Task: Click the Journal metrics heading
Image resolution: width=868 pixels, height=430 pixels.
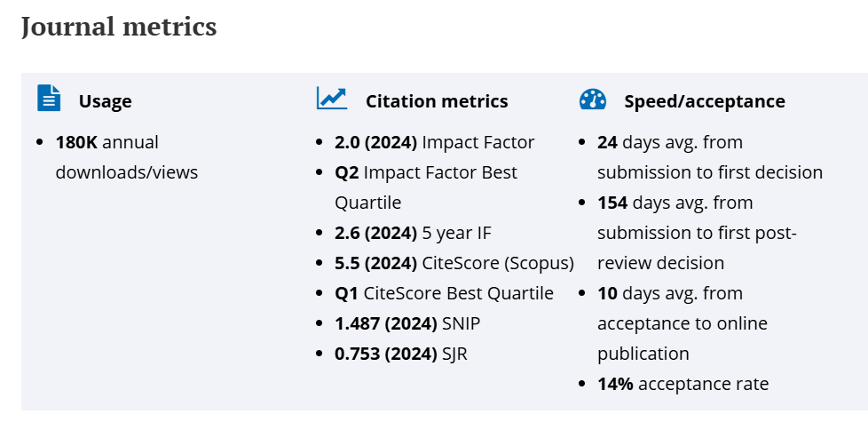Action: pyautogui.click(x=119, y=27)
